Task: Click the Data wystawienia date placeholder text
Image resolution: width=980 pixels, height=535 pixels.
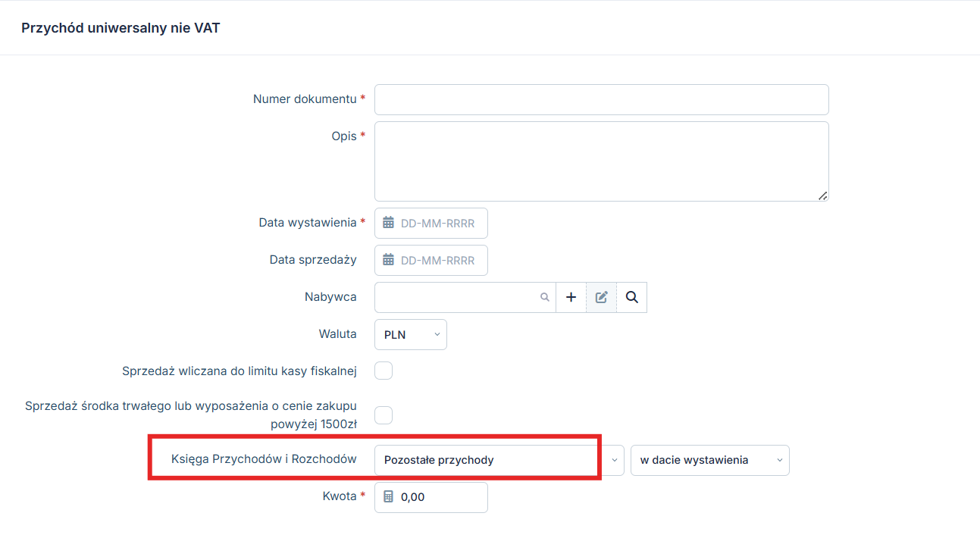Action: pos(437,223)
